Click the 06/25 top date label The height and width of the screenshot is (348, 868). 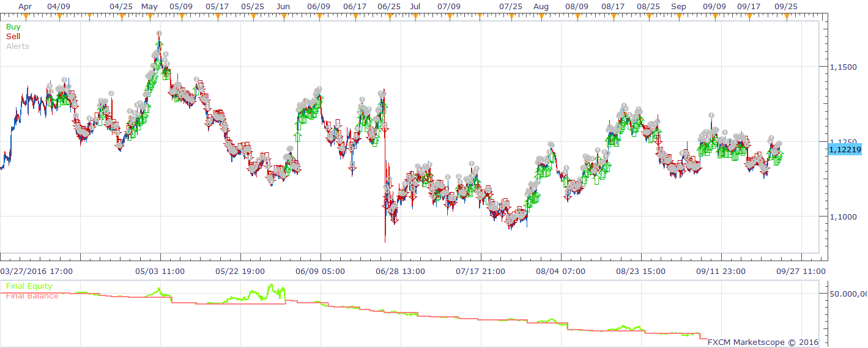pos(390,7)
